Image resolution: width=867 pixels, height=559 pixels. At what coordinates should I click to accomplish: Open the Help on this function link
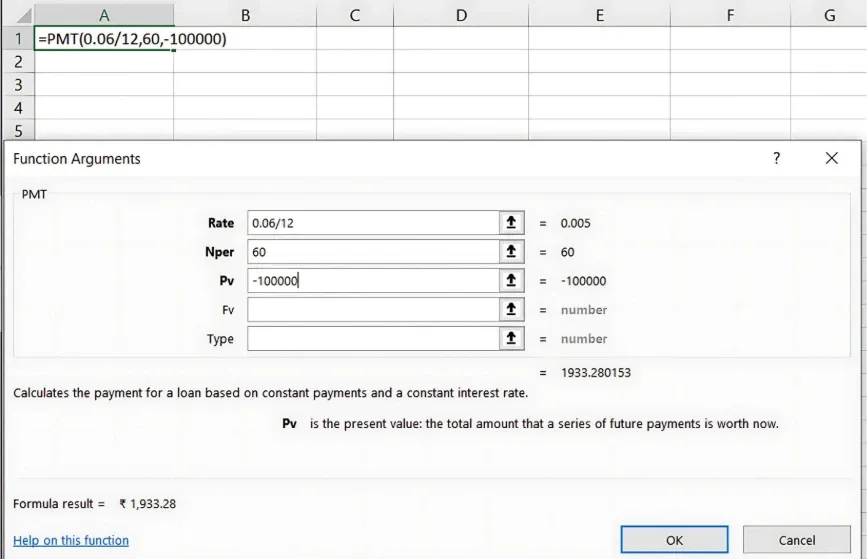(71, 540)
